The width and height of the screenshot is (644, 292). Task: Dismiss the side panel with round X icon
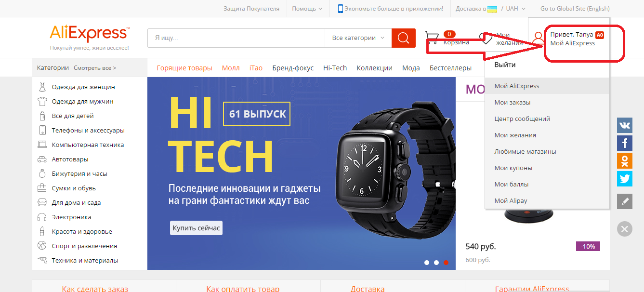[x=625, y=229]
